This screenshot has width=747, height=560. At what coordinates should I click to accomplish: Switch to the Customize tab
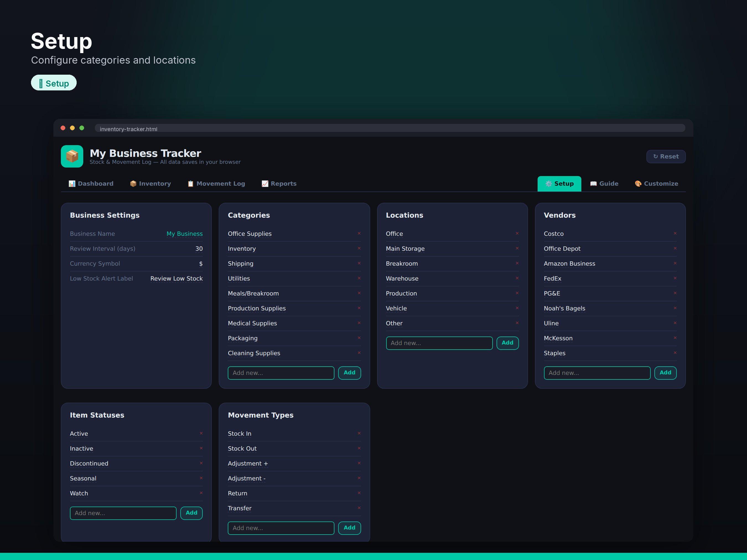tap(656, 184)
